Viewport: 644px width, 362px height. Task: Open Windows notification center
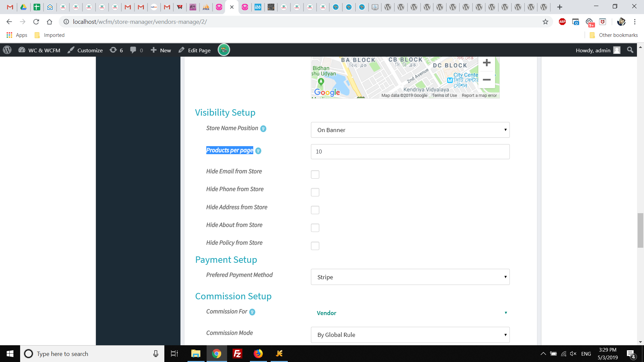[x=631, y=354]
